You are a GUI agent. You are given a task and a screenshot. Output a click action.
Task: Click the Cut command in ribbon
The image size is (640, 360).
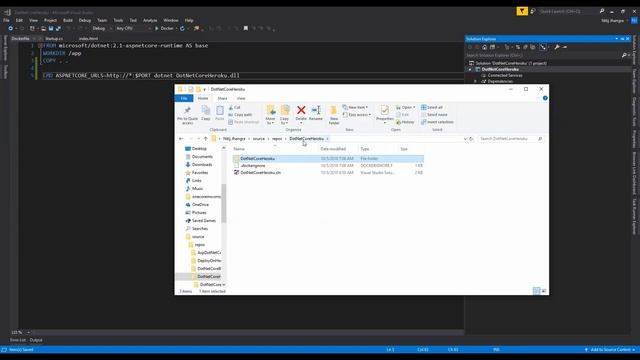(234, 107)
